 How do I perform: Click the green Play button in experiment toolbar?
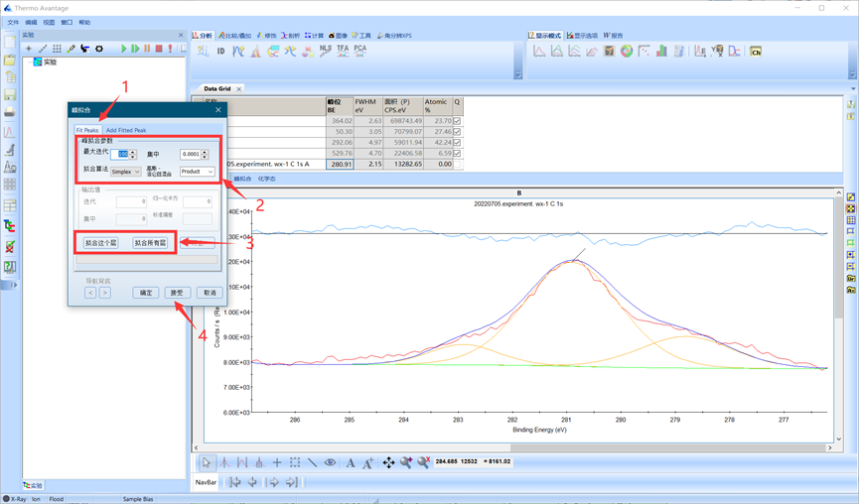124,49
